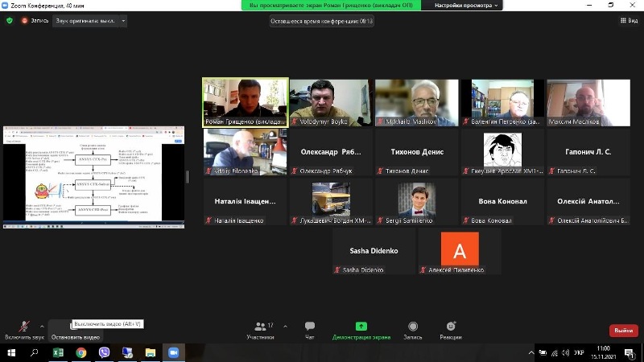Open Chrome from taskbar
Image resolution: width=644 pixels, height=362 pixels.
point(81,352)
